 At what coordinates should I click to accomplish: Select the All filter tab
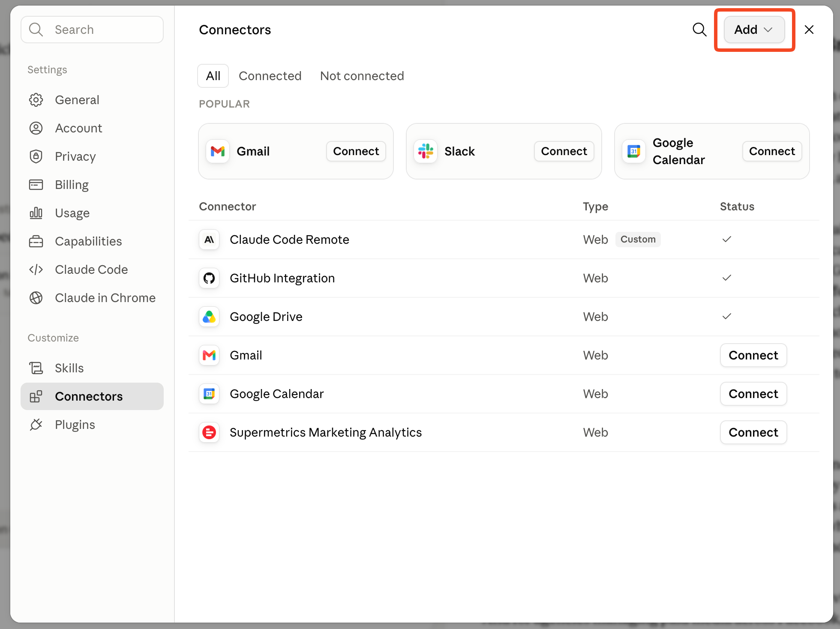(x=213, y=76)
